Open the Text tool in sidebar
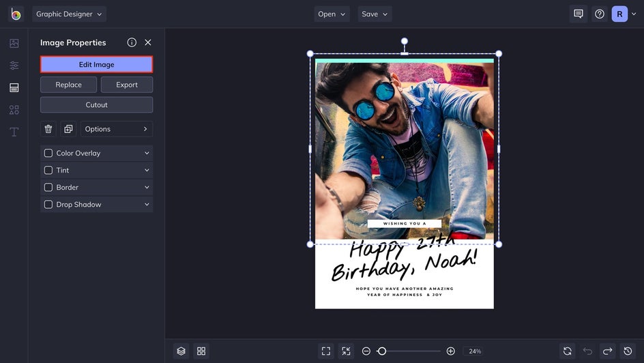 tap(14, 132)
